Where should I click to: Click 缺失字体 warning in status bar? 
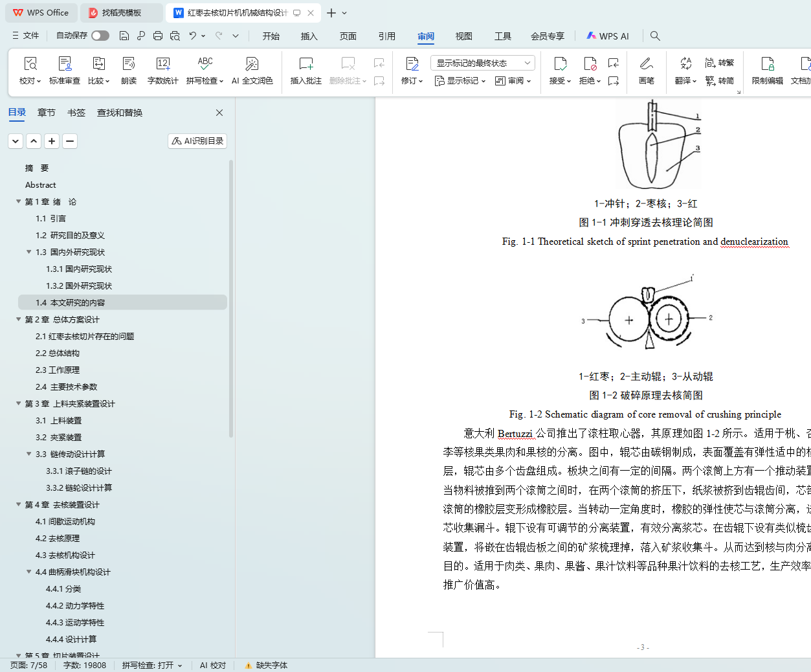coord(266,666)
